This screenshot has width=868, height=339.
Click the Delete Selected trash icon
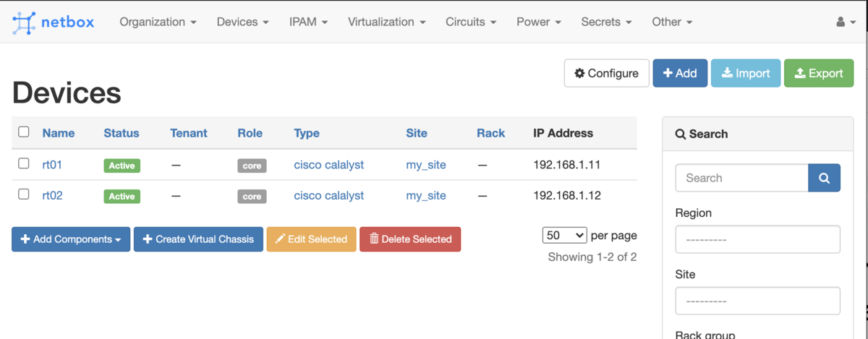click(374, 239)
